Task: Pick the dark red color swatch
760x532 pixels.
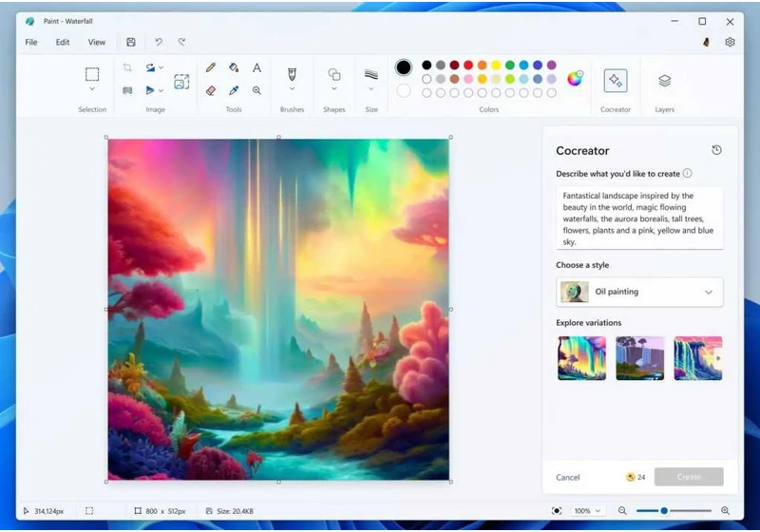Action: point(454,65)
